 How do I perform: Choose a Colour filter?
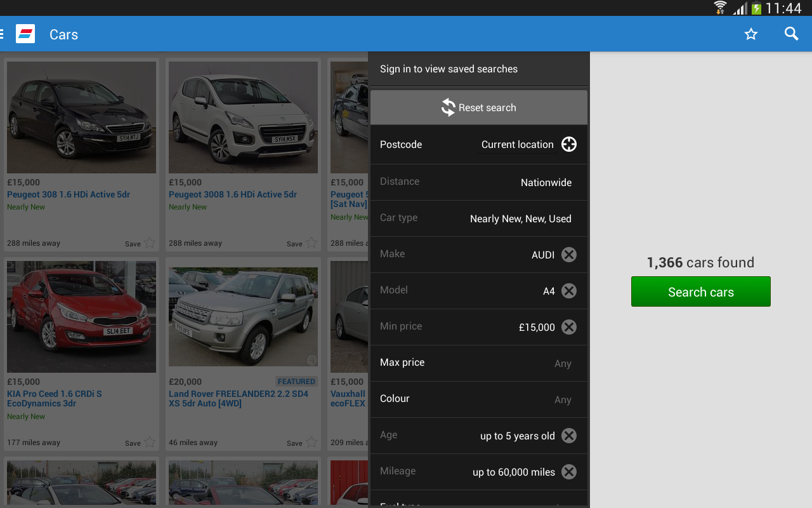pos(479,399)
